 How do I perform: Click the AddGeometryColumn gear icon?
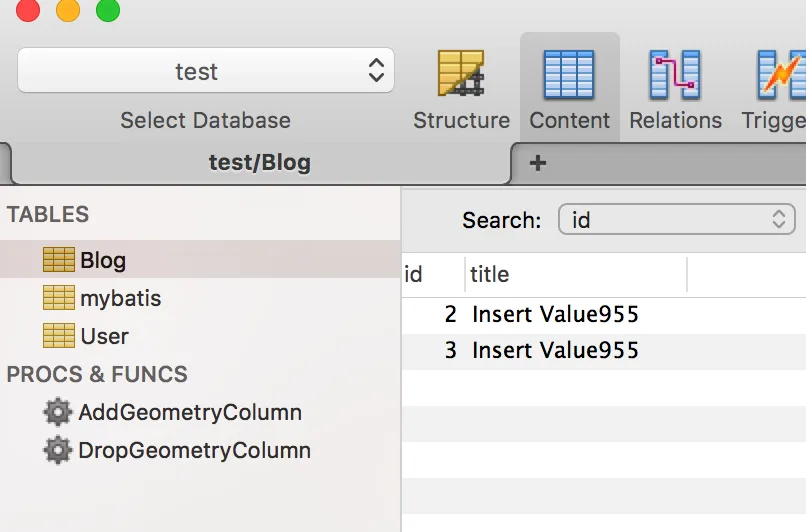(x=58, y=412)
